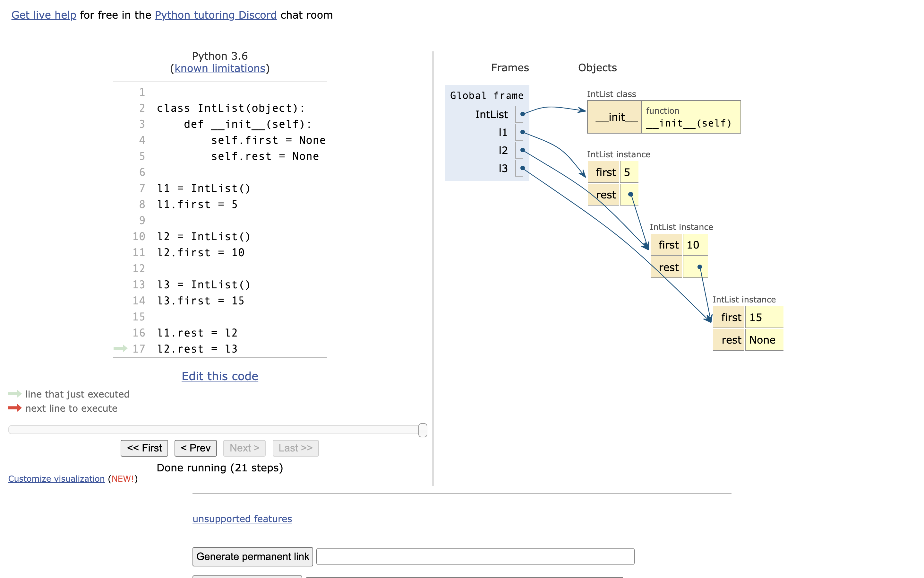The height and width of the screenshot is (578, 924).
Task: Click the 'Global frame' header
Action: 487,96
